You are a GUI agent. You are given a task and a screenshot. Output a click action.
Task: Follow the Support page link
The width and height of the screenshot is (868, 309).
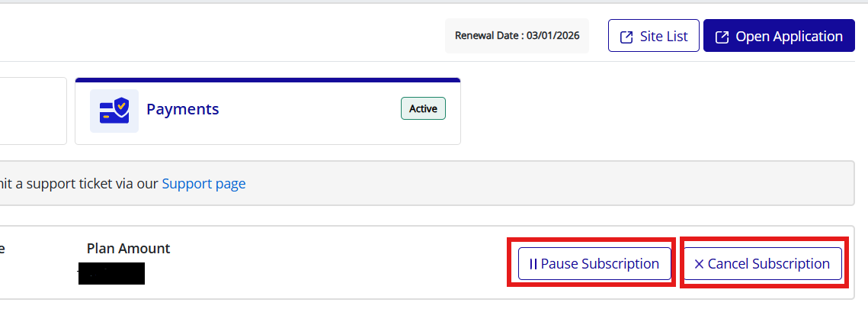(203, 184)
